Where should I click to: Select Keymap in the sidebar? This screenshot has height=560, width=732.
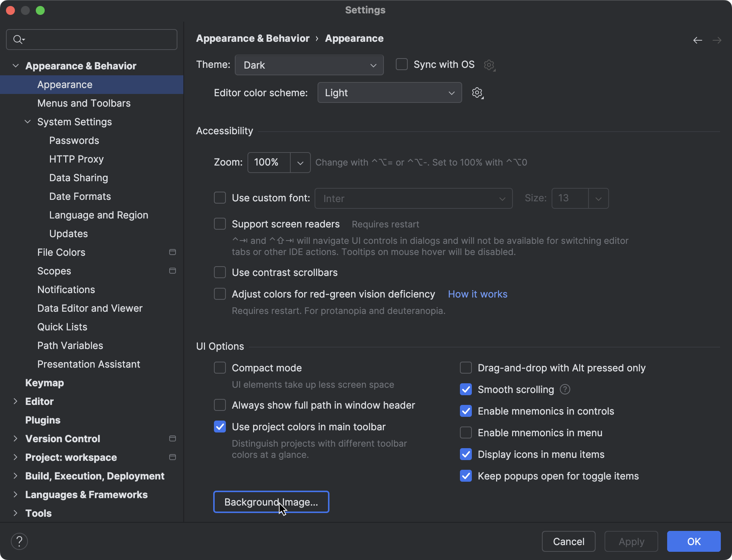[44, 383]
